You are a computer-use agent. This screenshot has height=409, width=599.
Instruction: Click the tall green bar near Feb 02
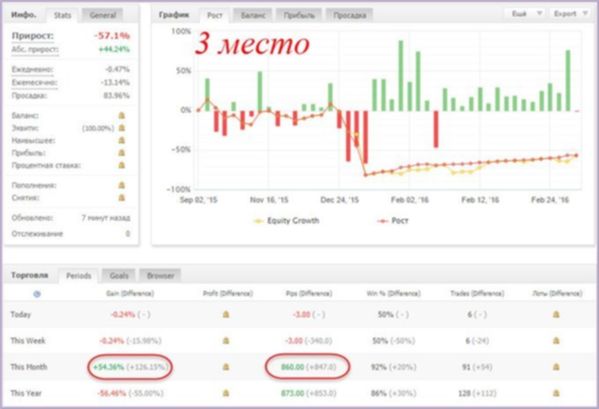click(x=401, y=76)
